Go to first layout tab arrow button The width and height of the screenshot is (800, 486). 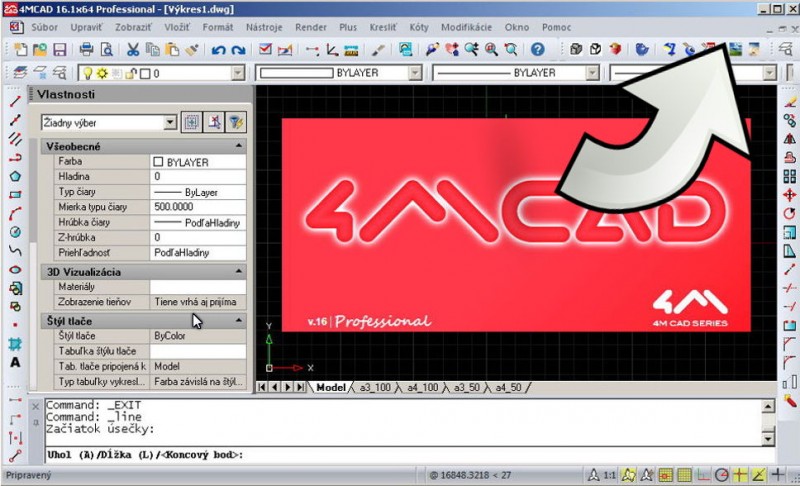tap(262, 388)
